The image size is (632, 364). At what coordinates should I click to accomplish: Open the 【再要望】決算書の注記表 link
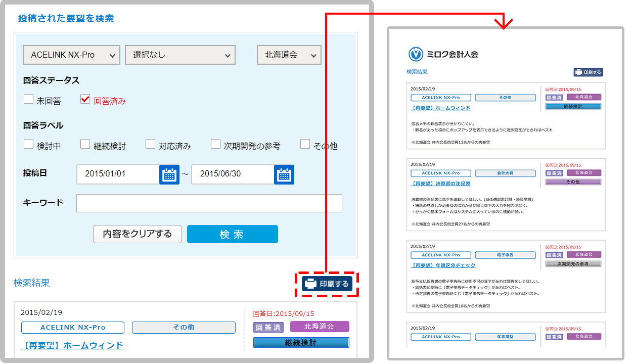point(440,184)
